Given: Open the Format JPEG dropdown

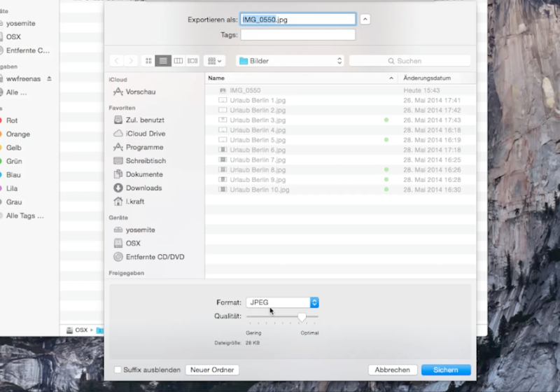Looking at the screenshot, I should [282, 302].
